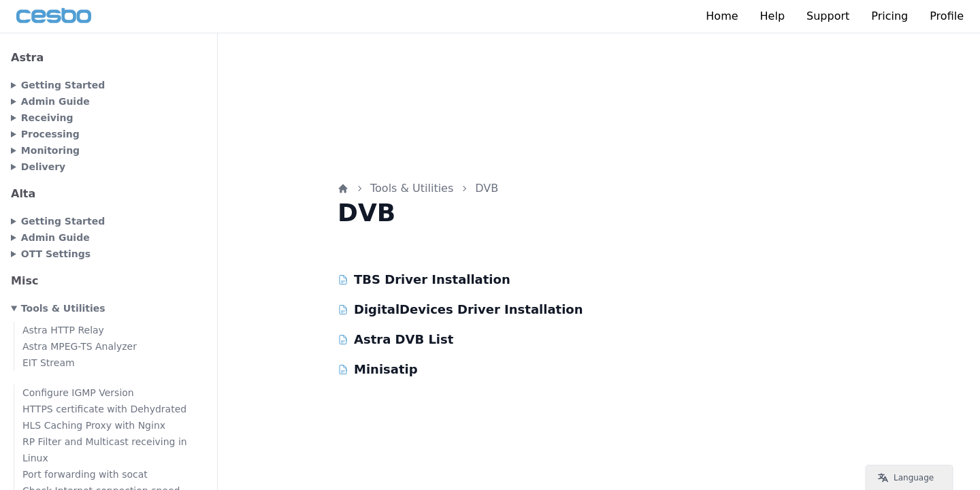
Task: Click the document icon beside Minisatip
Action: click(x=343, y=370)
